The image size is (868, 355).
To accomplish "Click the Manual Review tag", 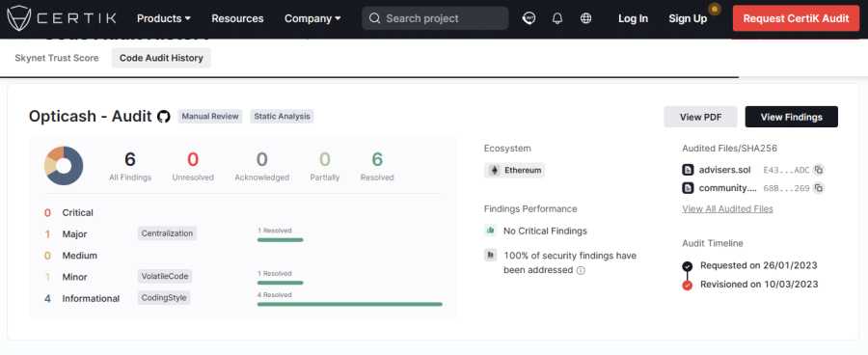I will click(210, 117).
